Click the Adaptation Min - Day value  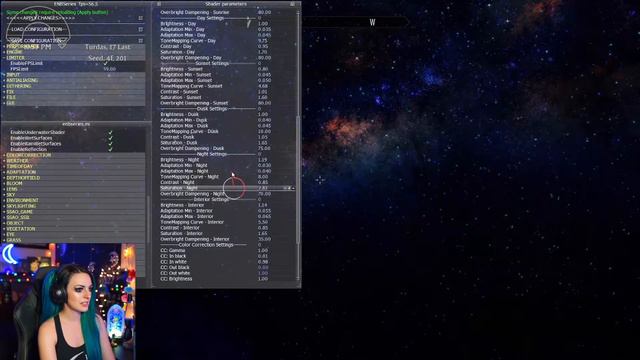tap(264, 29)
